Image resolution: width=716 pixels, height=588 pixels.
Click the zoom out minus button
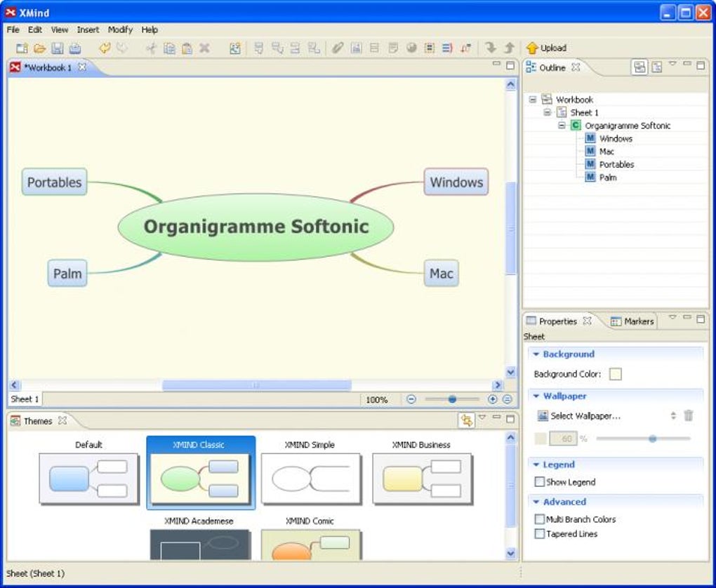(x=411, y=399)
